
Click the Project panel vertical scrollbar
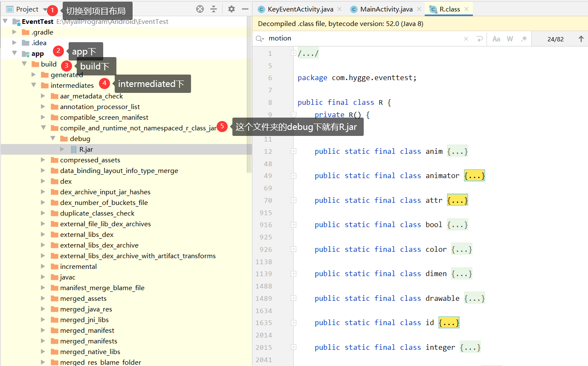[249, 95]
